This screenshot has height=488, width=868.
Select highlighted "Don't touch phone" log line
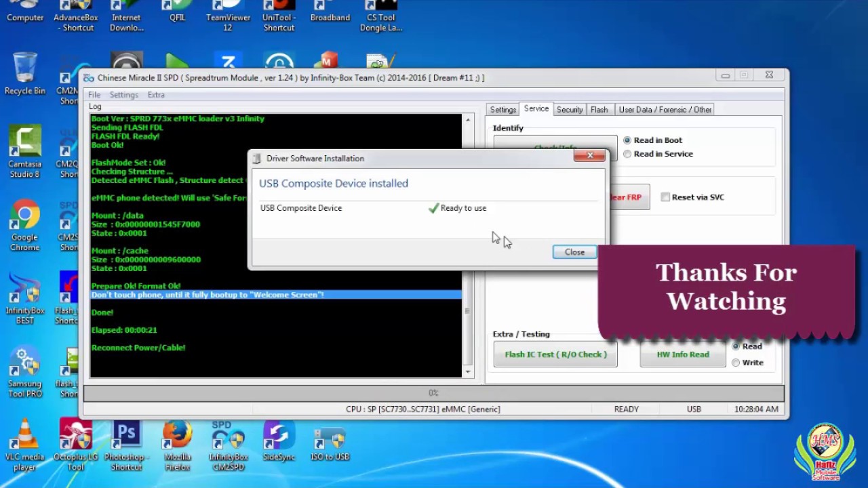(x=276, y=295)
